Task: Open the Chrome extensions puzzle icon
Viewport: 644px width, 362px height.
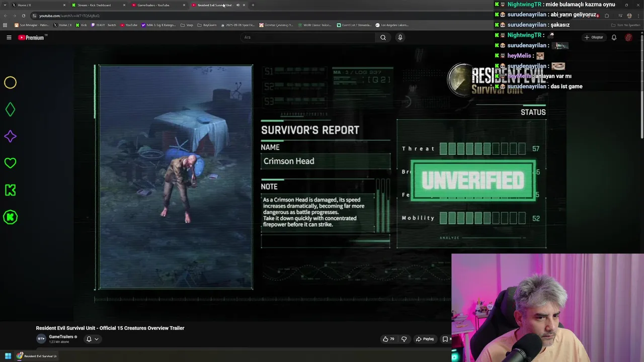Action: coord(607,16)
